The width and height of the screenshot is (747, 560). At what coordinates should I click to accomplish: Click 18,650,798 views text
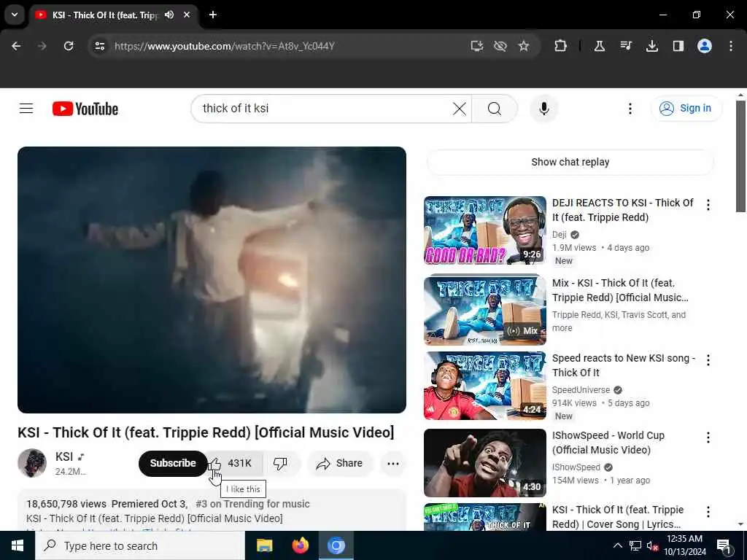pos(66,504)
